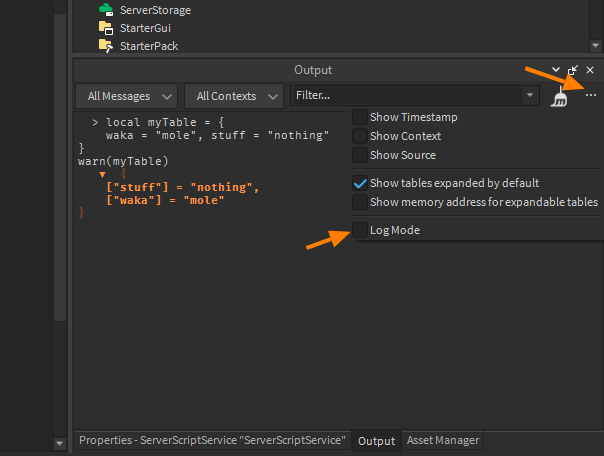Toggle the Log Mode checkbox
The image size is (604, 456).
[360, 230]
